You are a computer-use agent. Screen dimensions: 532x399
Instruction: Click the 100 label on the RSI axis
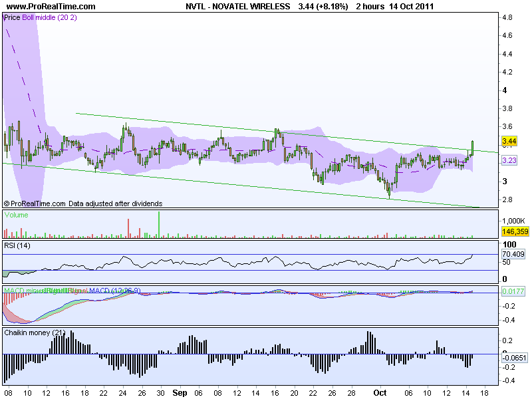(509, 245)
